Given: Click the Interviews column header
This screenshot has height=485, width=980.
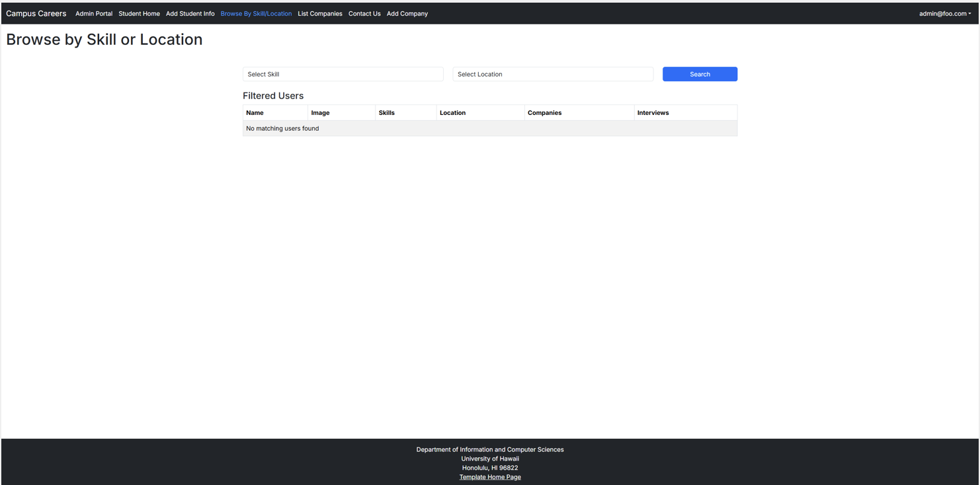Looking at the screenshot, I should point(653,112).
